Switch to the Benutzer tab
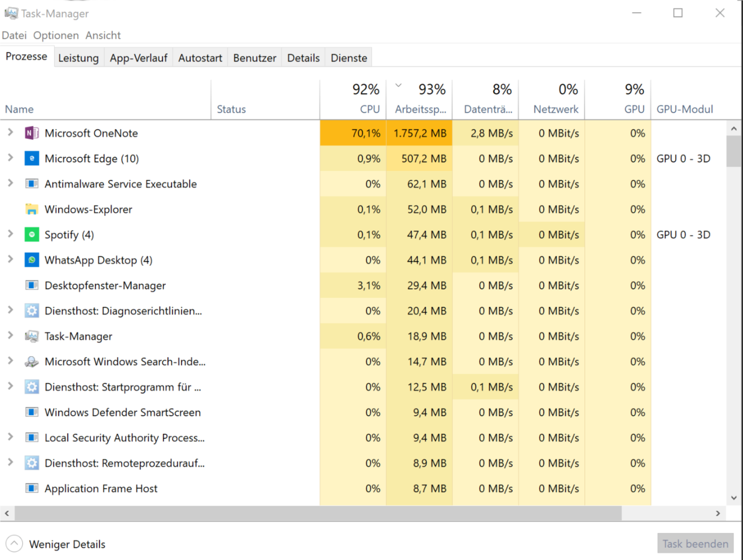 pos(254,58)
